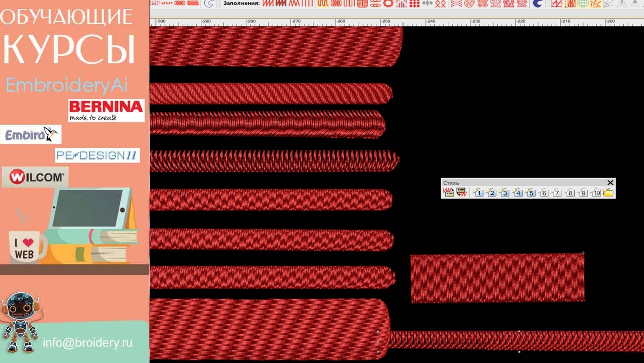Apply style preset 3
The image size is (644, 363).
[504, 193]
